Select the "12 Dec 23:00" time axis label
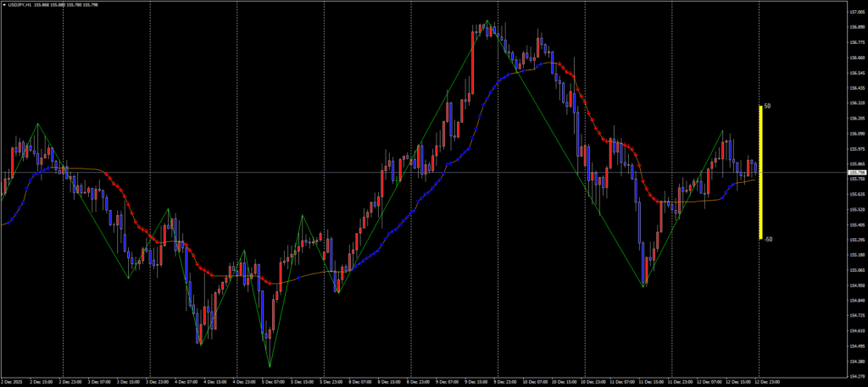This screenshot has height=387, width=868. coord(767,382)
